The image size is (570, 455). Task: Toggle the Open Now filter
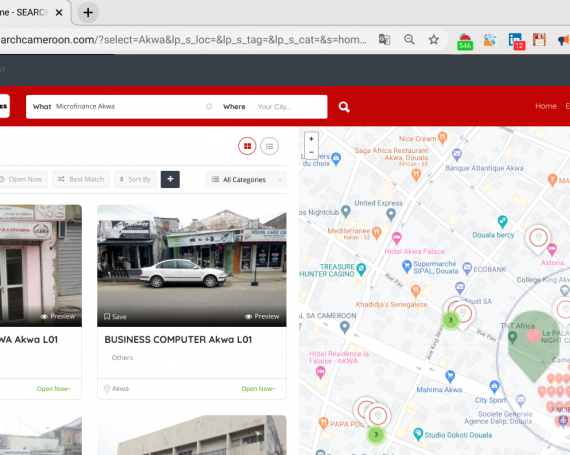click(23, 179)
